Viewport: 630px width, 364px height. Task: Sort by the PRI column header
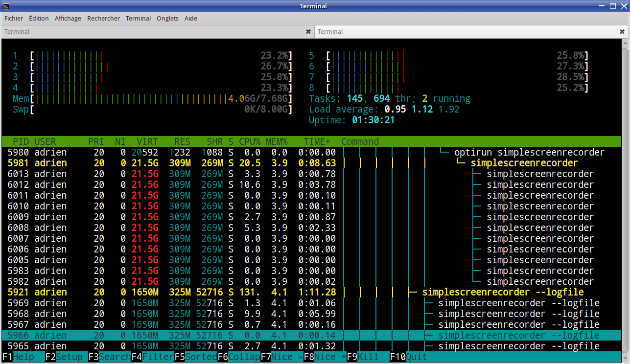pyautogui.click(x=96, y=141)
